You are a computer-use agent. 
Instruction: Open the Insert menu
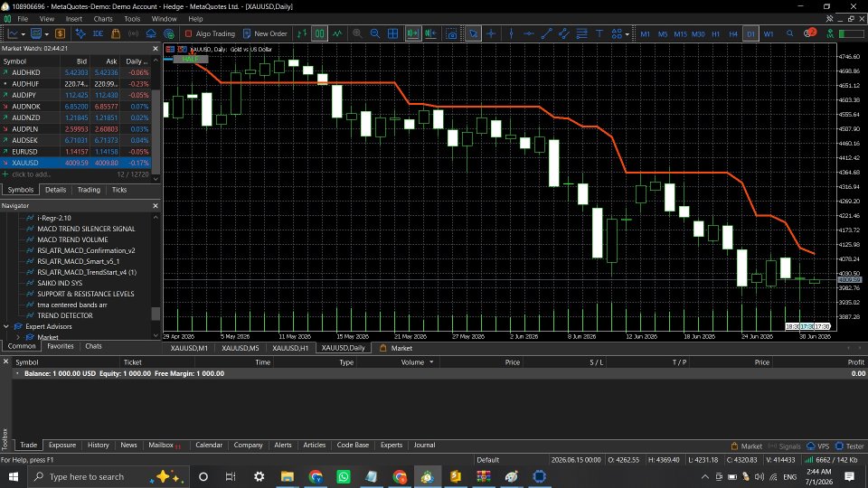[x=73, y=19]
